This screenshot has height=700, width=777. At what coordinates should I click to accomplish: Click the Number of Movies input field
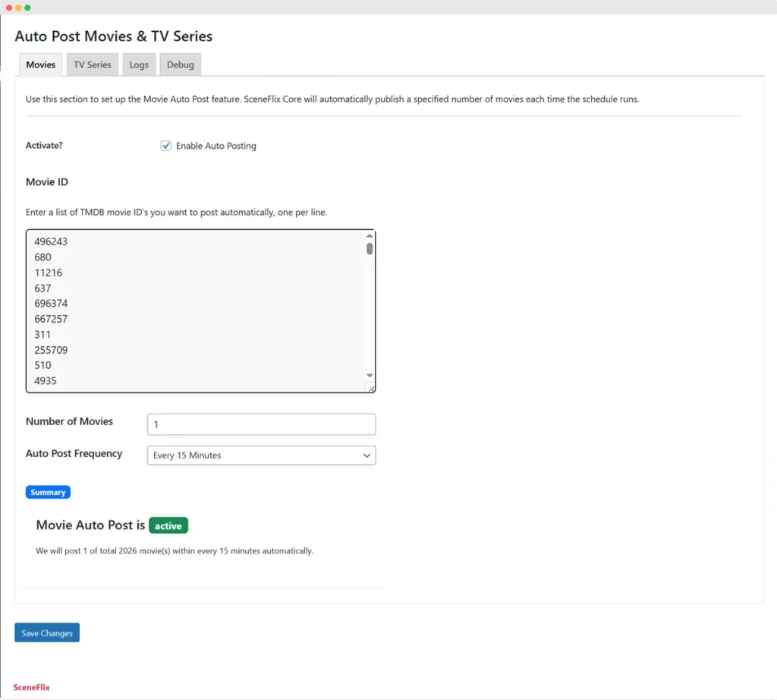tap(261, 424)
